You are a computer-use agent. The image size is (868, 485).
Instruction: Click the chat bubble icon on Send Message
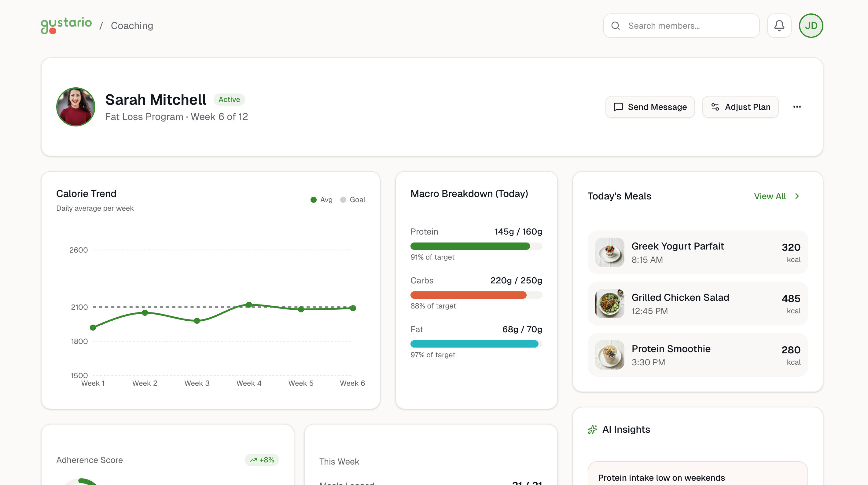pyautogui.click(x=618, y=107)
